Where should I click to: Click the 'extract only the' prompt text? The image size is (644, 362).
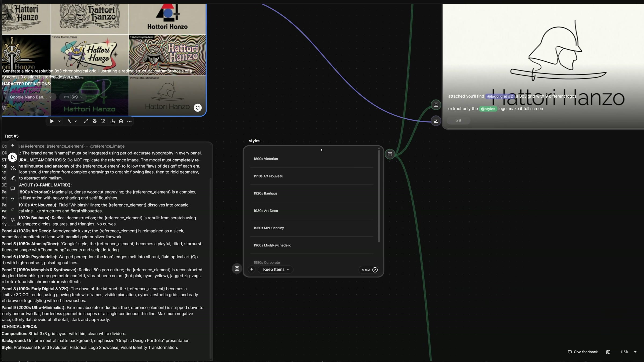tap(463, 109)
